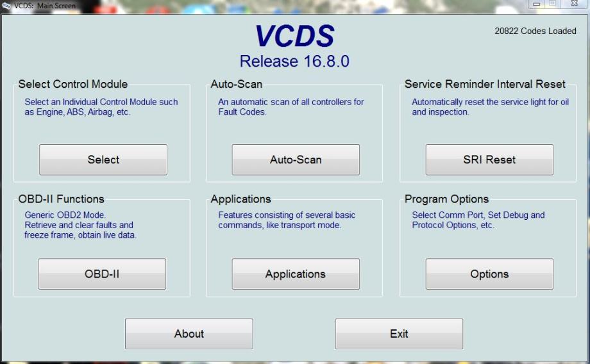Launch the OBD-II functions button
The width and height of the screenshot is (590, 364).
(x=102, y=274)
